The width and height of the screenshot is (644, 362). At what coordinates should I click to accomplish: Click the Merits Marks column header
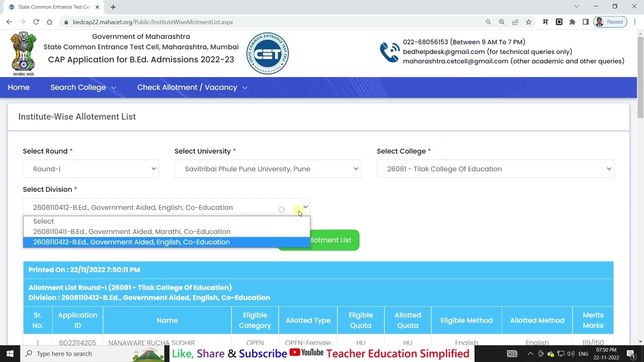click(x=593, y=320)
